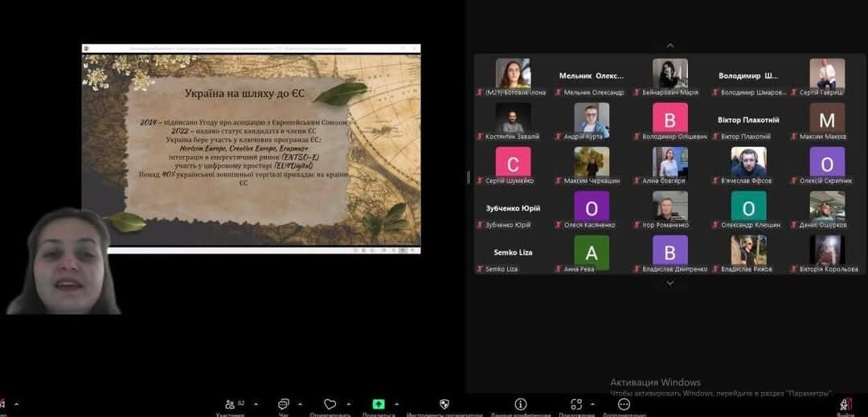Screen dimensions: 868x417
Task: Open the conference info icon
Action: [x=520, y=404]
